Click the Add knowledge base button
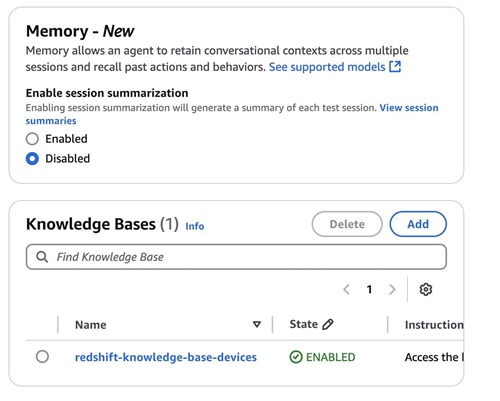The image size is (500, 401). click(418, 224)
